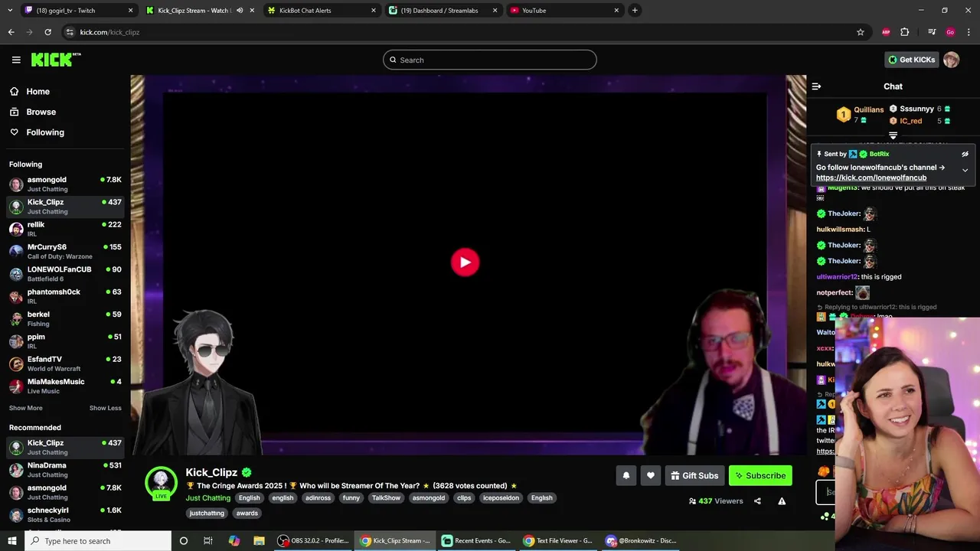Open the tab search dropdown arrow

[11, 11]
